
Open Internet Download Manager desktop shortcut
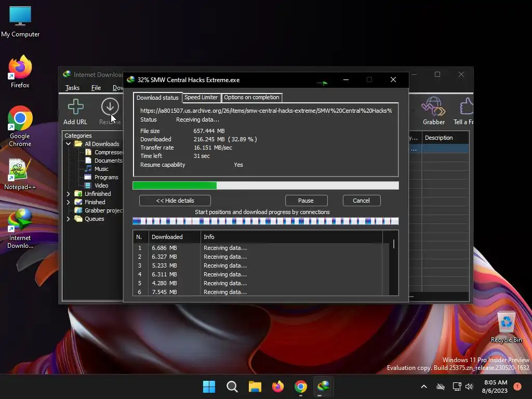click(20, 229)
